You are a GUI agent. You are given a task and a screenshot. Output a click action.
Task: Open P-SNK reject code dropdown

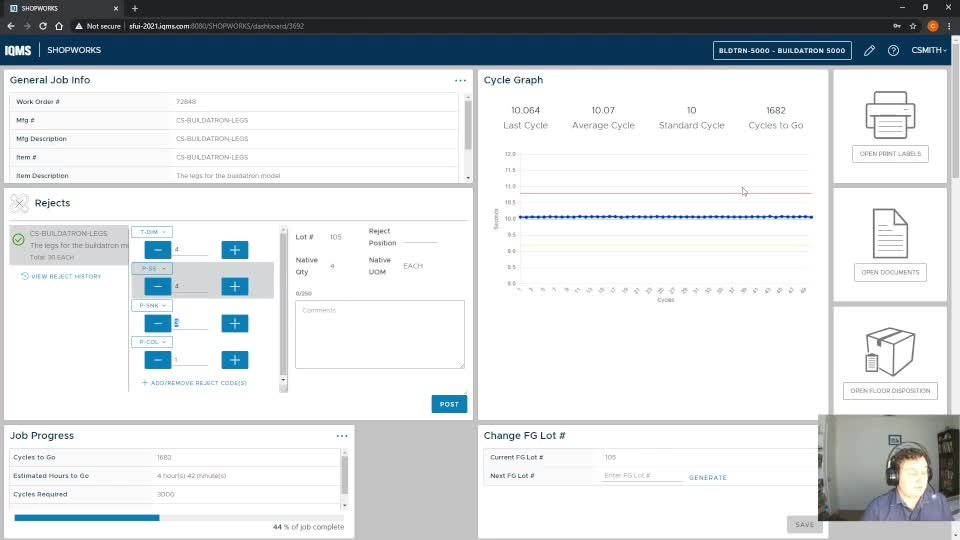click(152, 306)
